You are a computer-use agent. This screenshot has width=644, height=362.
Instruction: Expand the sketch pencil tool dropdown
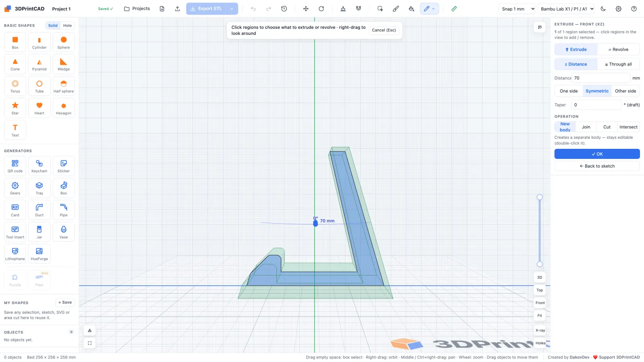433,9
